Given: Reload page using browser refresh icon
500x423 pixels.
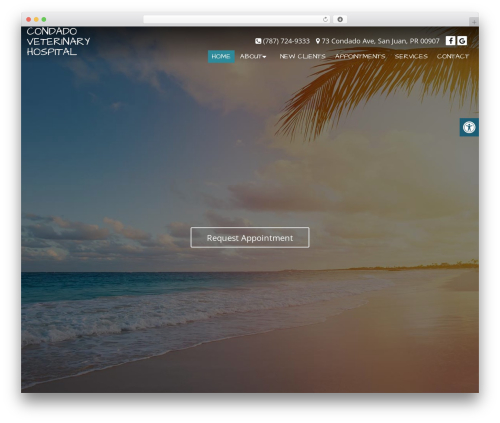Looking at the screenshot, I should [325, 19].
